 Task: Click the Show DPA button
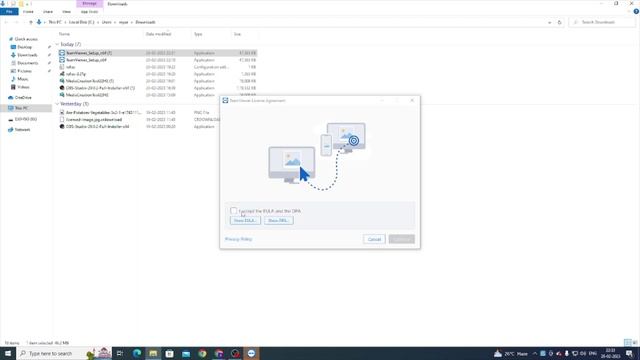(278, 220)
